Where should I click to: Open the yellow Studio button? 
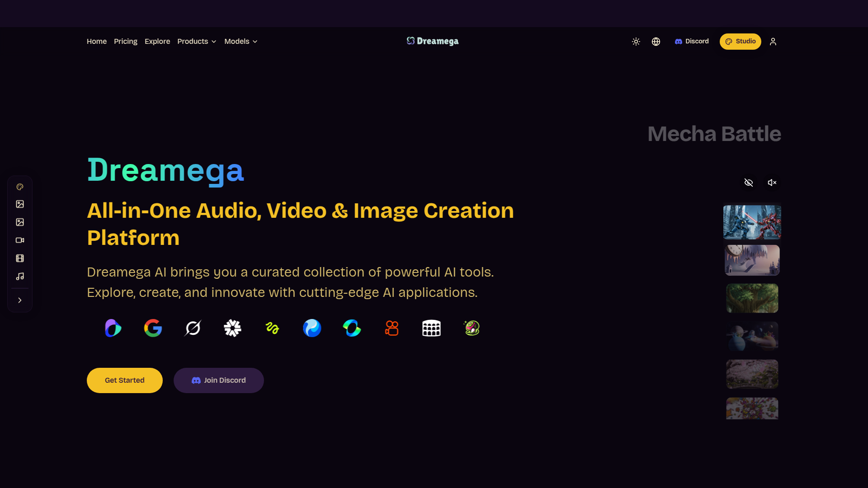coord(740,42)
